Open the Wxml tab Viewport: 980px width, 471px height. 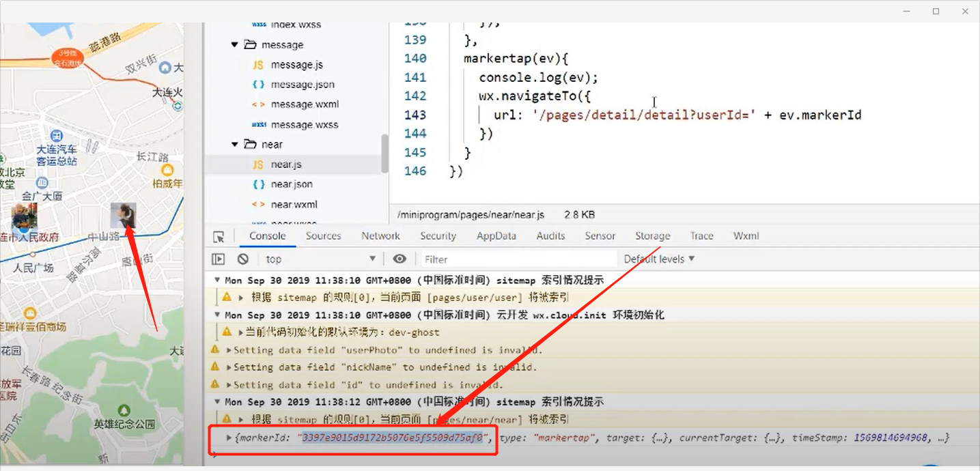coord(746,235)
